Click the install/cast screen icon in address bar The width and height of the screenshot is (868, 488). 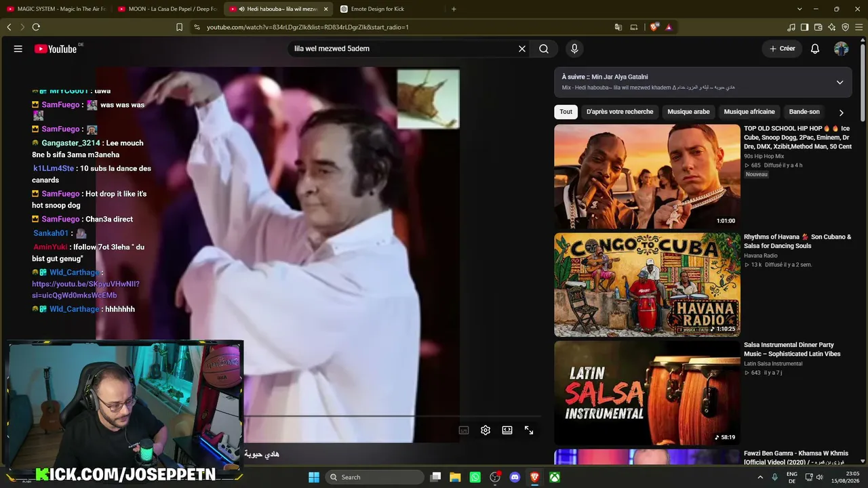(x=634, y=27)
